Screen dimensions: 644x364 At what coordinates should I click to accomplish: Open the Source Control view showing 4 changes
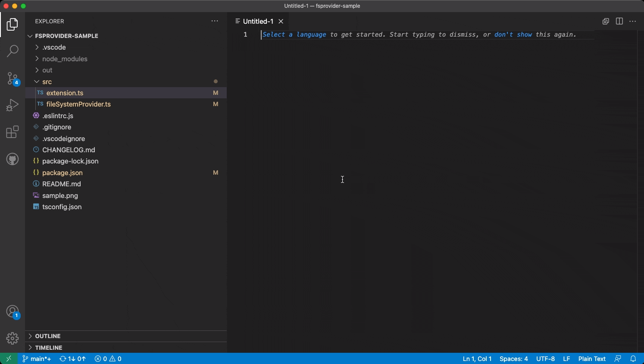click(x=13, y=78)
